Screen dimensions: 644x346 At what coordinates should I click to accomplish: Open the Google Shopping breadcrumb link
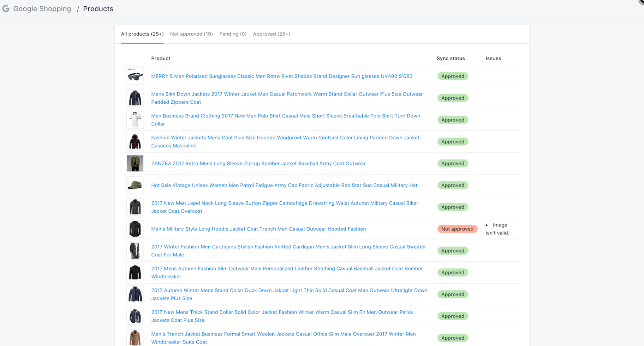click(x=42, y=9)
